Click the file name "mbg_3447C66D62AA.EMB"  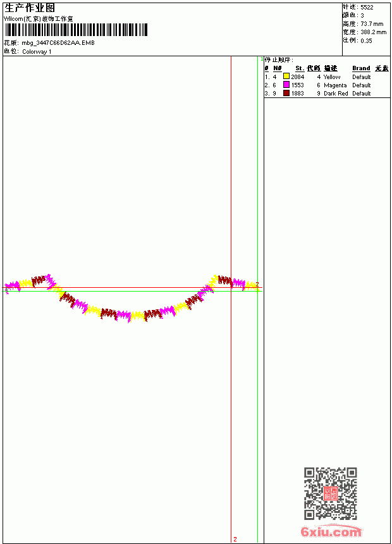click(58, 43)
